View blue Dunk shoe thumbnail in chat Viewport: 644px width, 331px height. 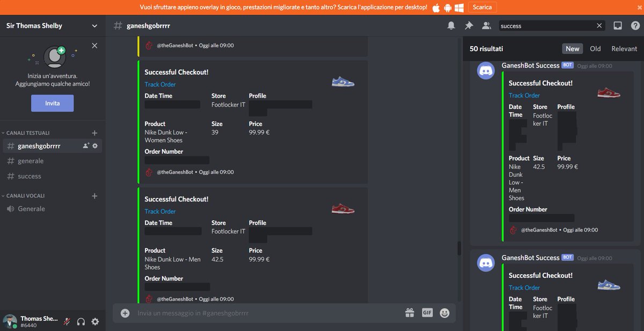coord(343,82)
